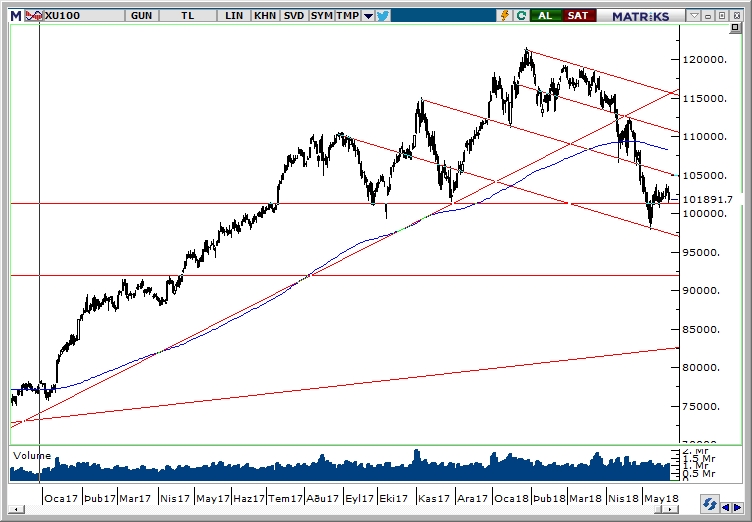Click the May18 date label
The height and width of the screenshot is (522, 752).
coord(661,498)
